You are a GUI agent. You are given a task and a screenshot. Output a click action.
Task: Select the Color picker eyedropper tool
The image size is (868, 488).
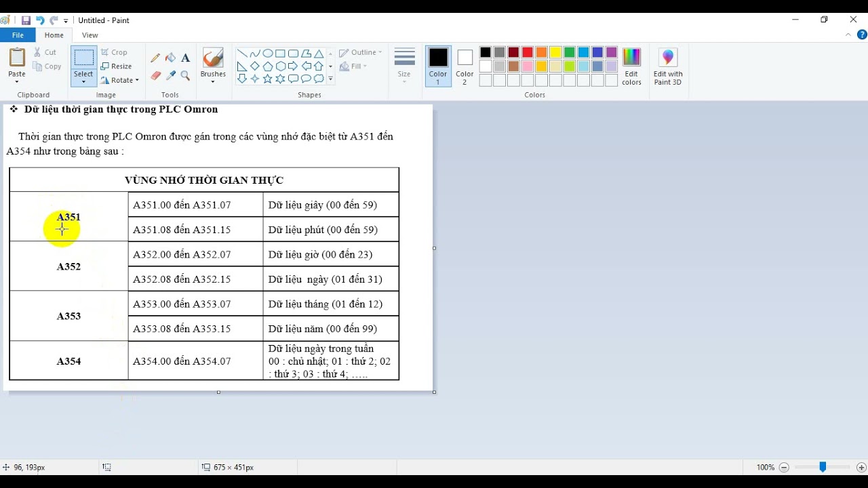[170, 76]
